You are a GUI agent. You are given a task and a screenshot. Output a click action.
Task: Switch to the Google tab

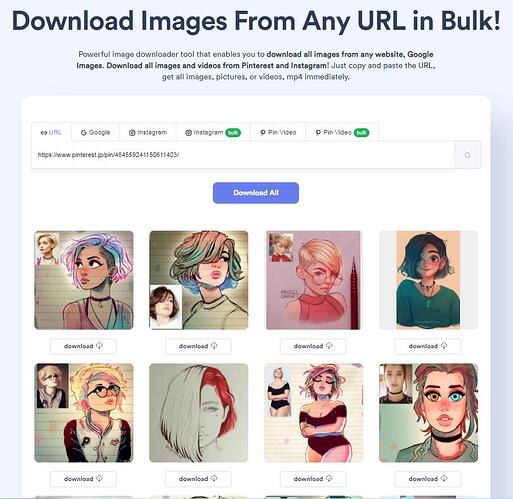[95, 133]
